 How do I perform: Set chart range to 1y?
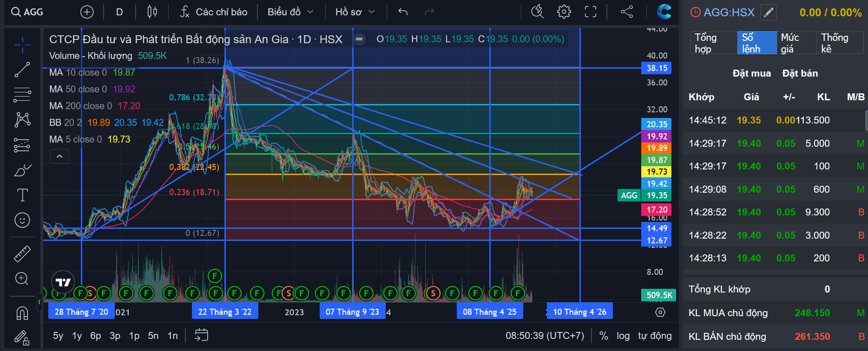point(77,336)
